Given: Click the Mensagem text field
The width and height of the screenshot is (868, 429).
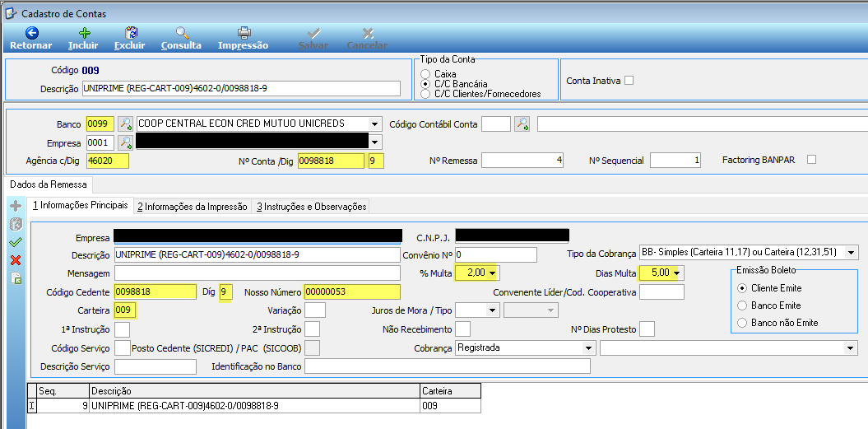Looking at the screenshot, I should (257, 273).
